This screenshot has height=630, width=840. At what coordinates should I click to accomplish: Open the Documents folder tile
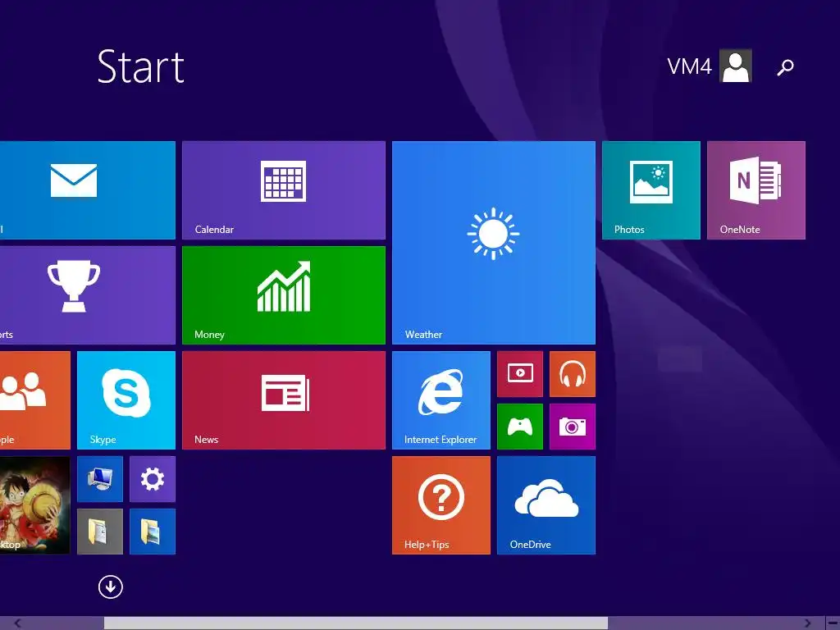[x=99, y=532]
